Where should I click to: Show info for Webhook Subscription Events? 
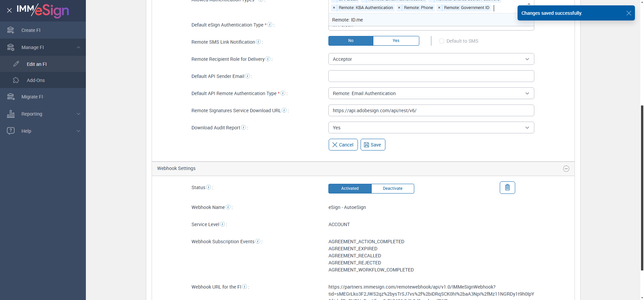click(x=258, y=241)
